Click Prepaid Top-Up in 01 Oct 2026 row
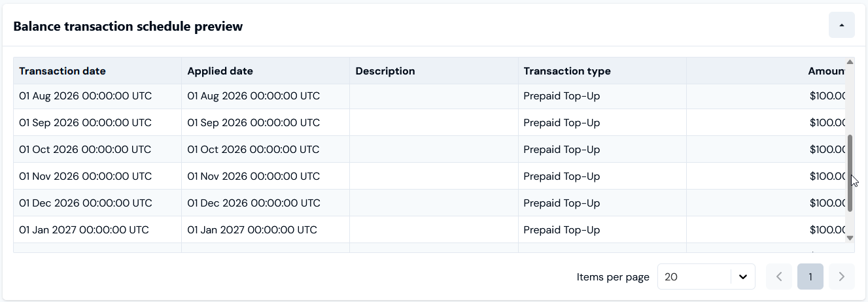This screenshot has width=868, height=302. pos(562,149)
